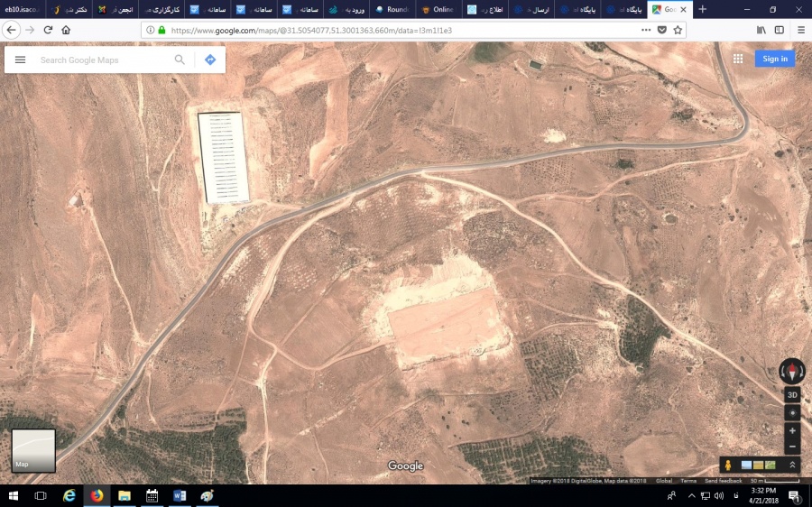Toggle the 3D view
The width and height of the screenshot is (812, 507).
click(x=792, y=395)
